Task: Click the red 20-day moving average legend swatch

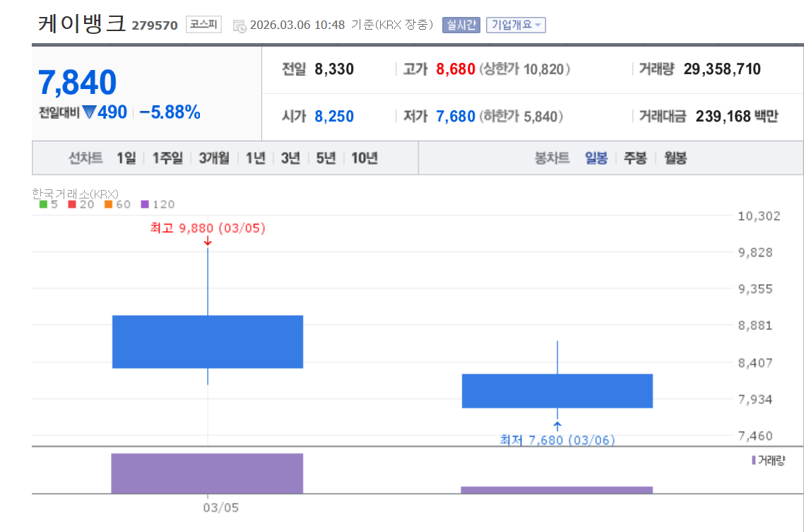Action: (x=72, y=204)
